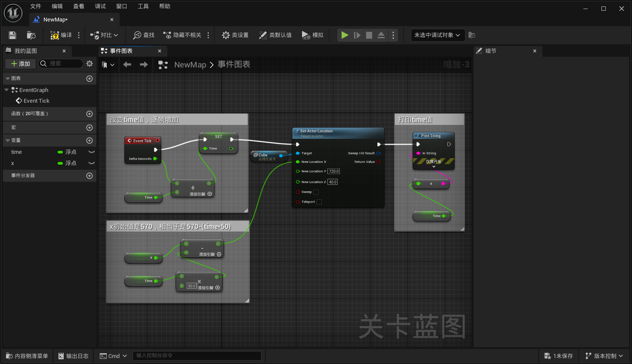Toggle visibility eye for x variable
Viewport: 632px width, 364px height.
click(91, 163)
